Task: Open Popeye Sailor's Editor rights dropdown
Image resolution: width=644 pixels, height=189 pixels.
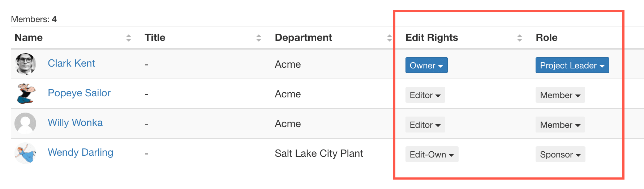Action: coord(425,95)
